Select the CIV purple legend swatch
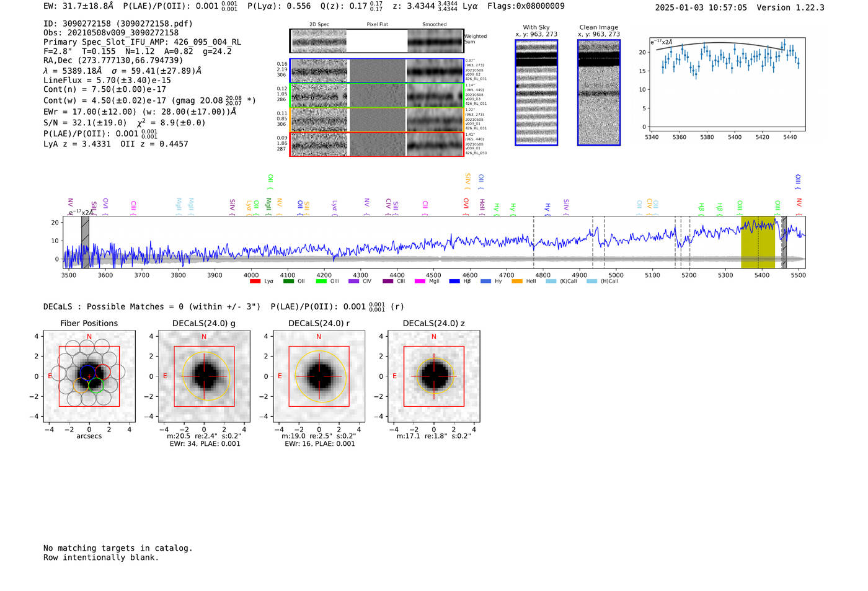This screenshot has height=591, width=868. click(x=354, y=281)
